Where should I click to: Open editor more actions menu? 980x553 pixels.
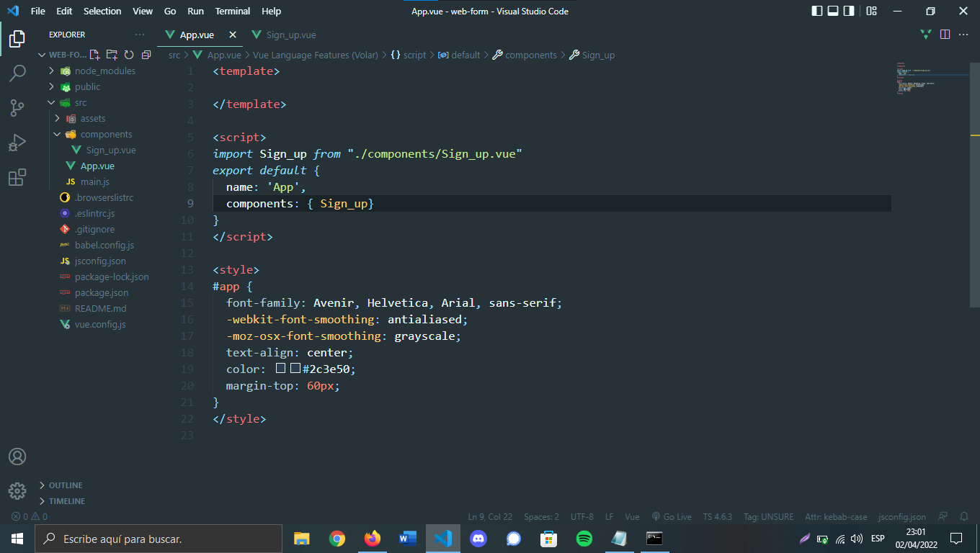(964, 35)
